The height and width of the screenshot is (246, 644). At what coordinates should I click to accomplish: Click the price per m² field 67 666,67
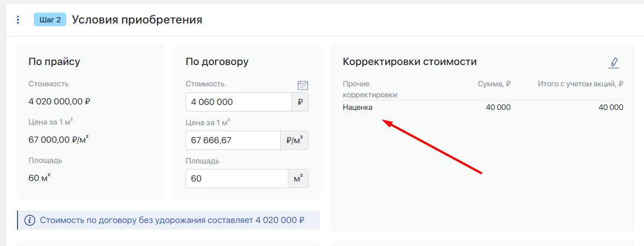tap(233, 140)
